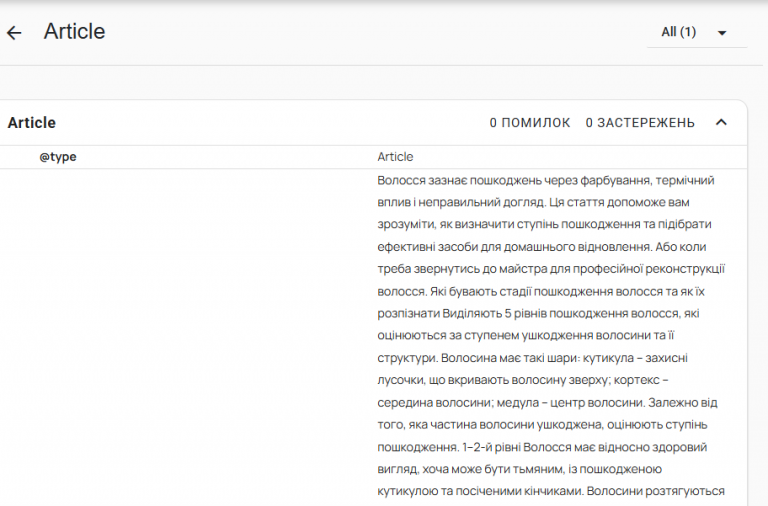Click the Article value in the @type row

point(395,157)
